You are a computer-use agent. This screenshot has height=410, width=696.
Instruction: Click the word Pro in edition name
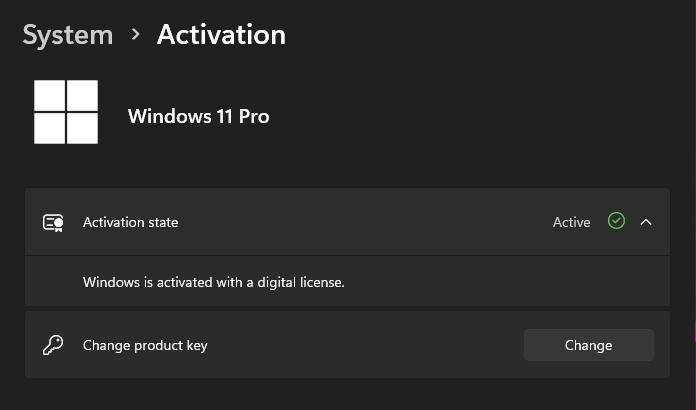click(x=254, y=116)
